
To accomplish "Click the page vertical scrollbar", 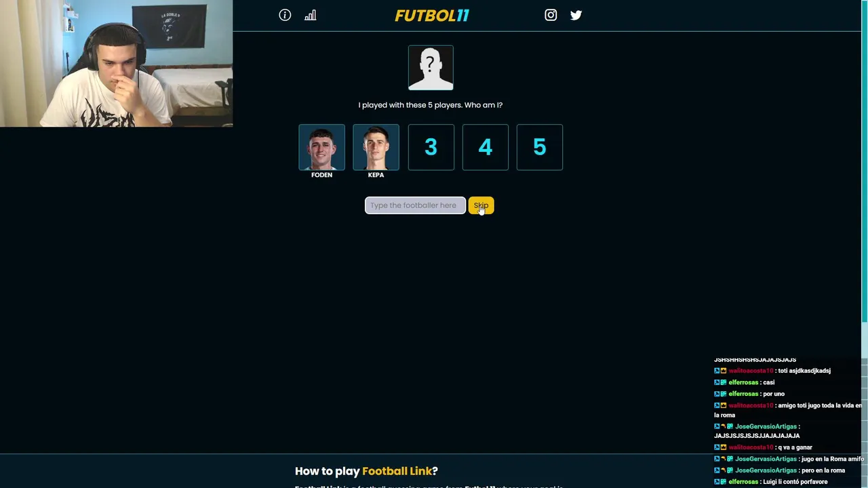I will (864, 163).
